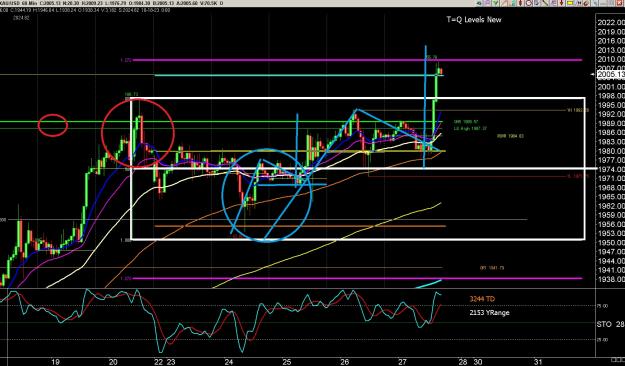This screenshot has height=366, width=625.
Task: Click the '2153 YRange' label
Action: 489,312
